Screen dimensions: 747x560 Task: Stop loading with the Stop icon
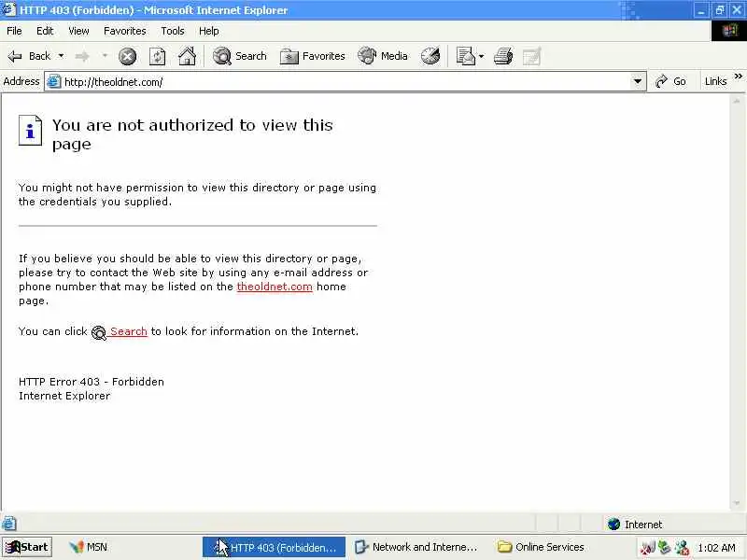(127, 57)
